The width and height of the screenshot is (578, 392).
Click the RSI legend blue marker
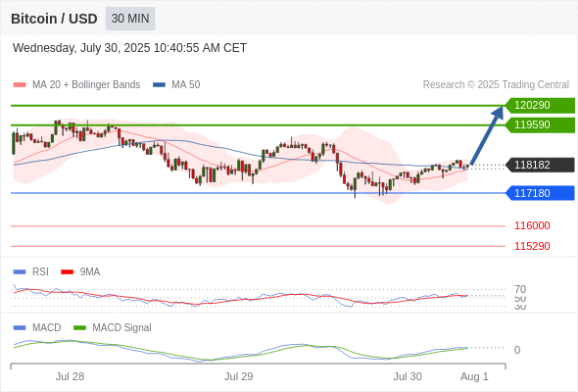[x=20, y=272]
